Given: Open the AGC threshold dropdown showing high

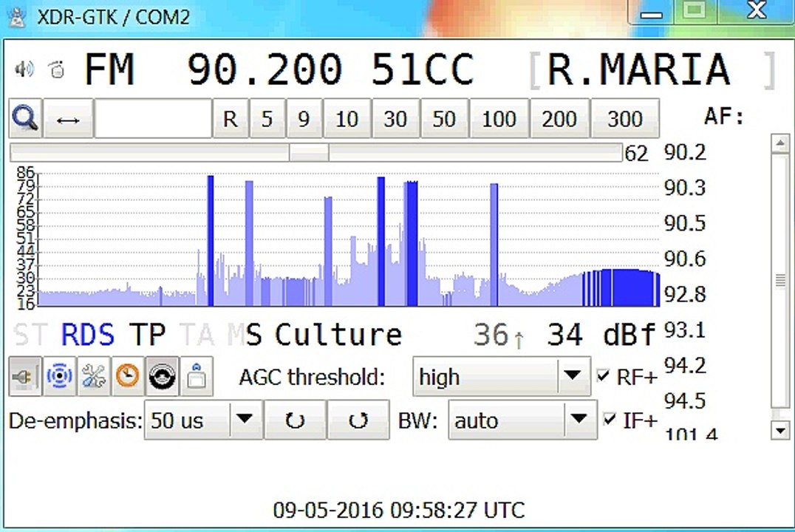Looking at the screenshot, I should click(502, 376).
